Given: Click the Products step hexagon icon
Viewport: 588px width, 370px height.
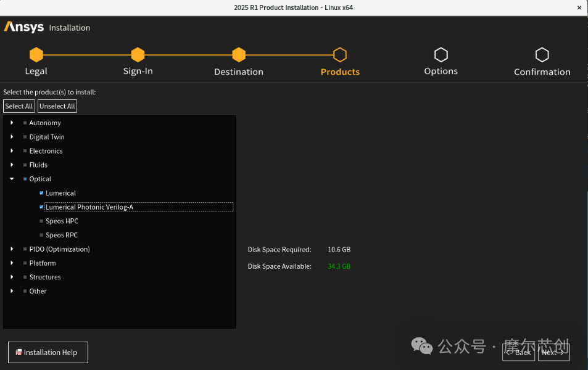Looking at the screenshot, I should click(x=340, y=55).
